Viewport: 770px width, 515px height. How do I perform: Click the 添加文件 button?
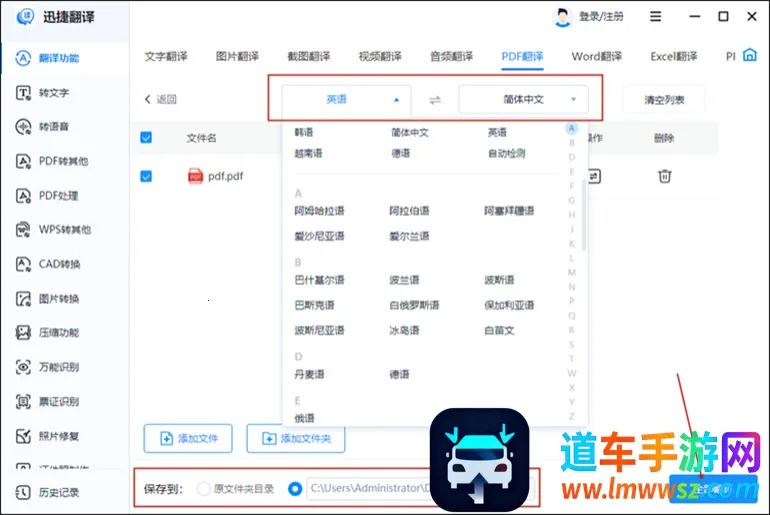(188, 438)
